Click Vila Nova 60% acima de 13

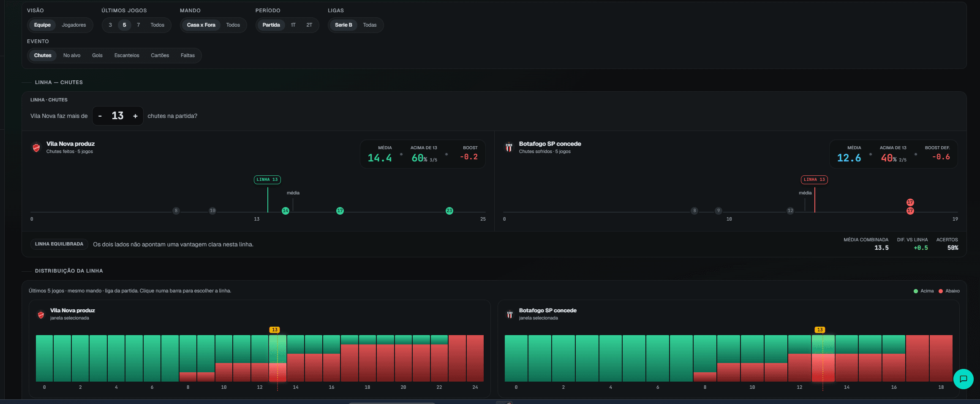tap(424, 158)
